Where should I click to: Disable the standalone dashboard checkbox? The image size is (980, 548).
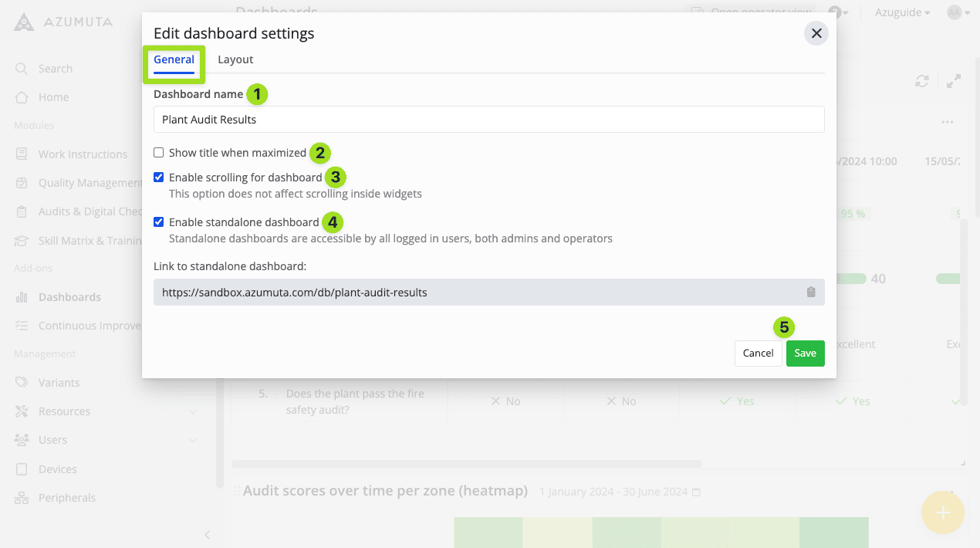tap(159, 222)
